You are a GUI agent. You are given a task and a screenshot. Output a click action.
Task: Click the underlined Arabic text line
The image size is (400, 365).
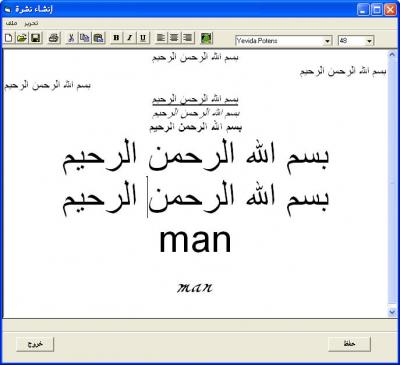(x=195, y=99)
